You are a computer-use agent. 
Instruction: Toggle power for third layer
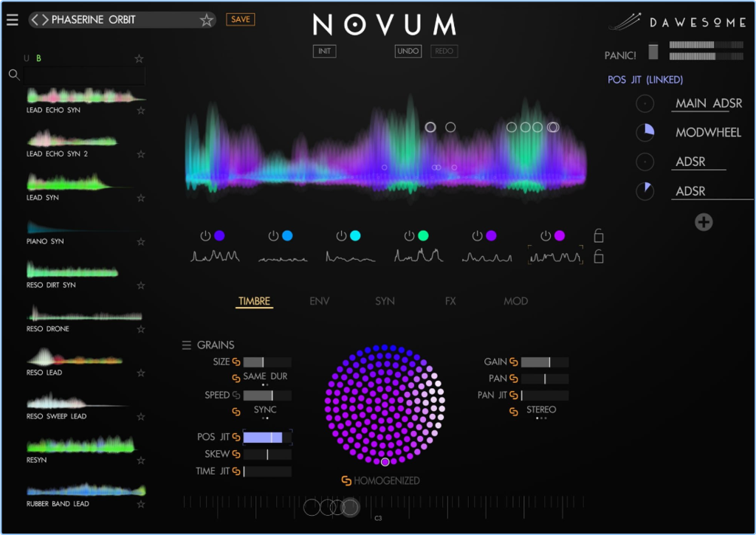pos(341,235)
